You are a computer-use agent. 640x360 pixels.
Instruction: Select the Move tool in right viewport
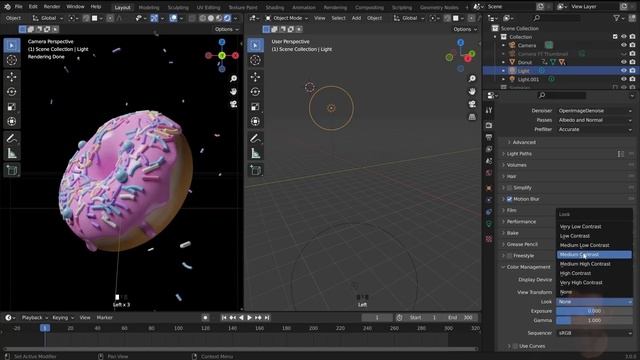pos(256,77)
